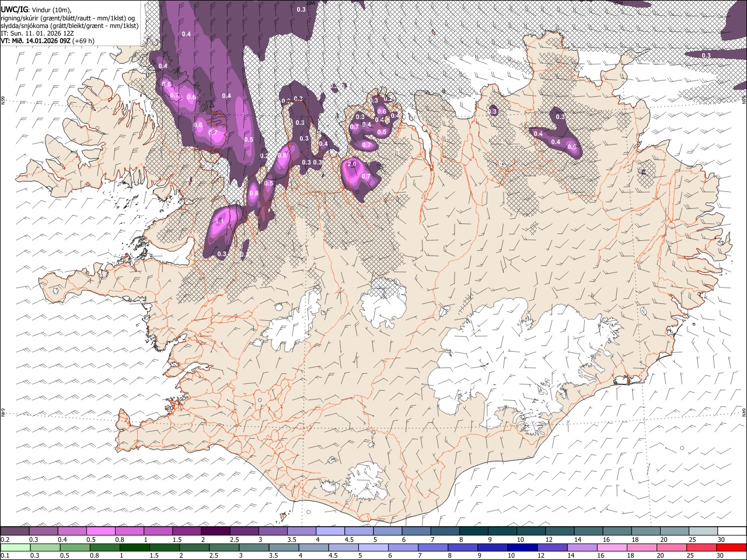Click the valid time 'VT: Mið. 14.01.2026 09Z (+69 h)'
This screenshot has width=747, height=560.
point(48,41)
